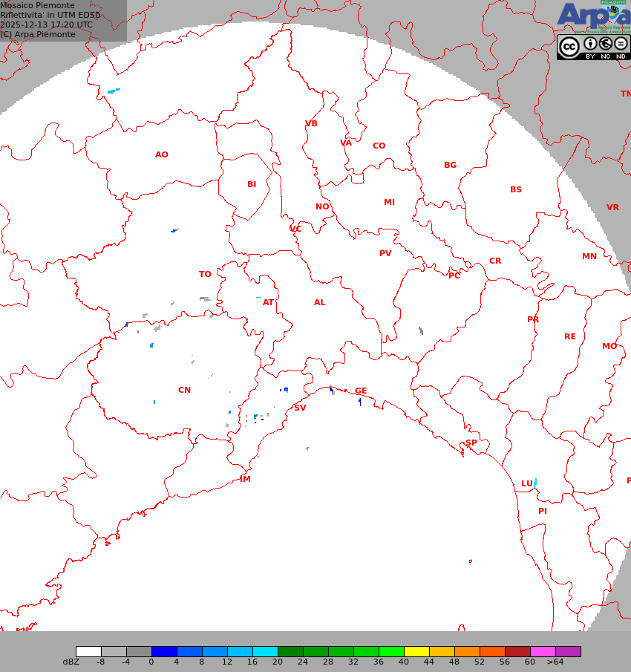Click the timestamp 2025-12-13 17:20 UTC text
This screenshot has width=631, height=672.
coord(46,25)
